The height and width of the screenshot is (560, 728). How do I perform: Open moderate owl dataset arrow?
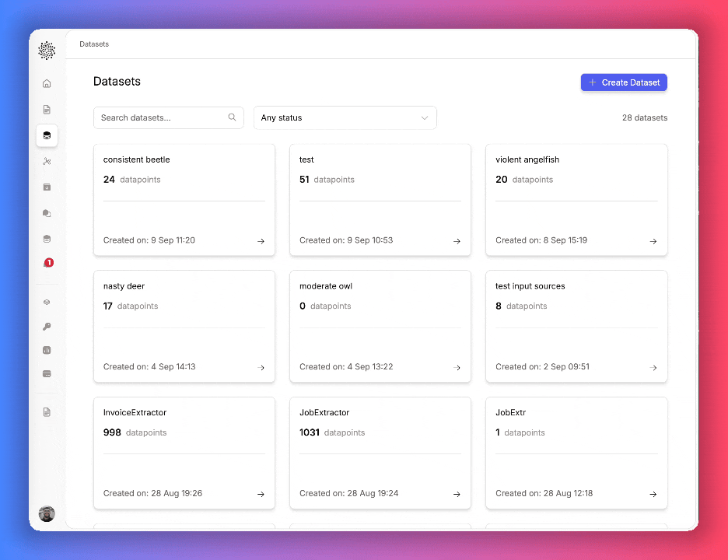click(x=457, y=367)
